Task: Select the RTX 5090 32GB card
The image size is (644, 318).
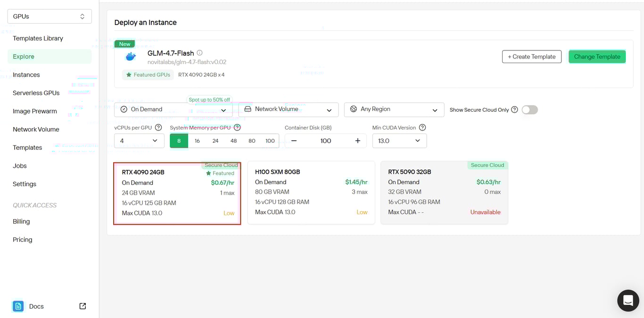Action: 444,193
